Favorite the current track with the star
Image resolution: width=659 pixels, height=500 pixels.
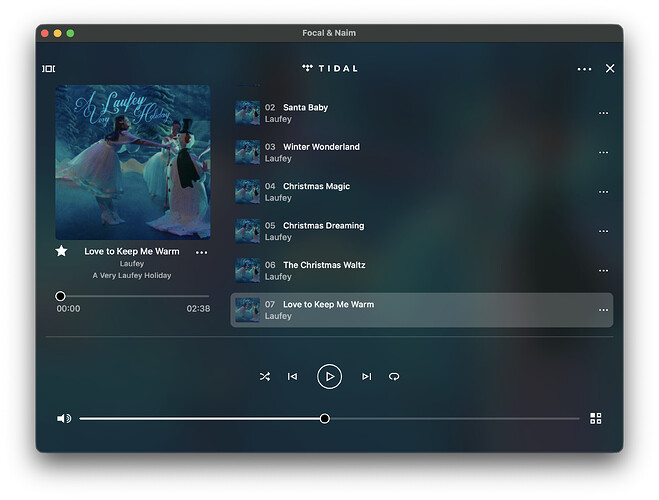(62, 251)
